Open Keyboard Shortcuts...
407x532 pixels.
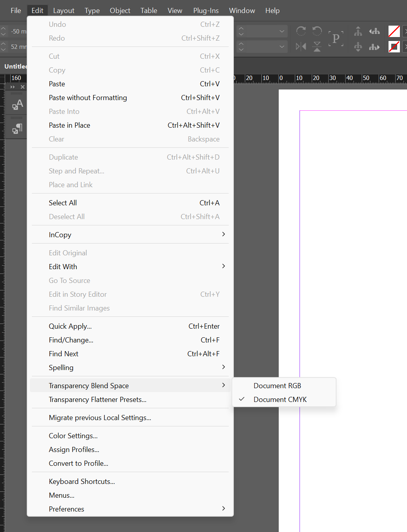(x=130, y=482)
